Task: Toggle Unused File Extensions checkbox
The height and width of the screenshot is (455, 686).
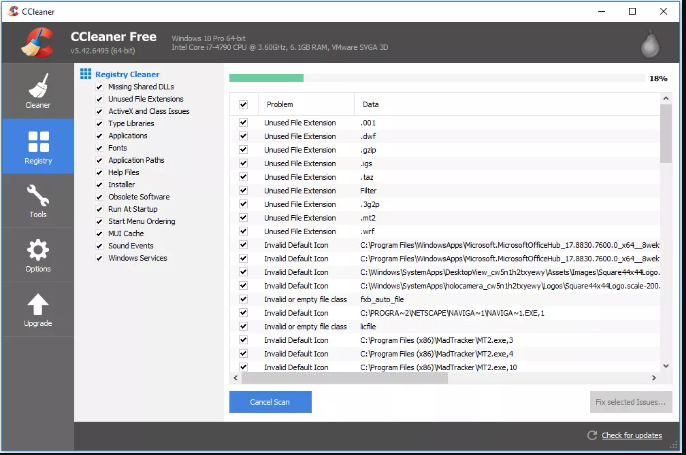Action: [99, 99]
